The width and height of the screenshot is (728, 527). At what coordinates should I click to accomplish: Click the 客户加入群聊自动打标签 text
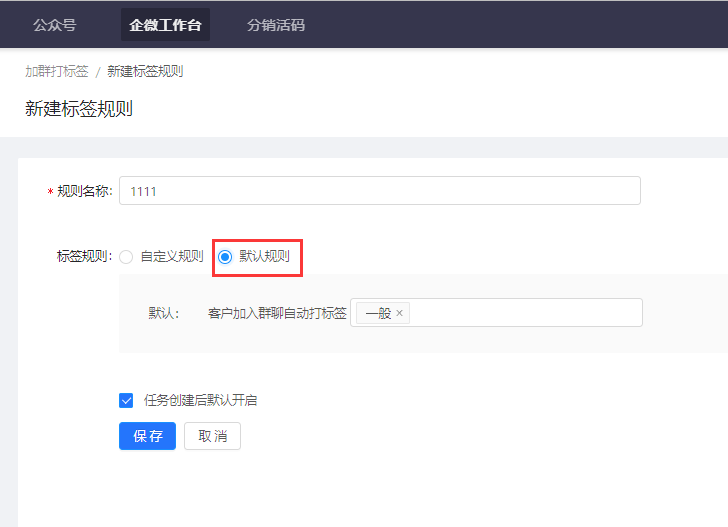(277, 313)
